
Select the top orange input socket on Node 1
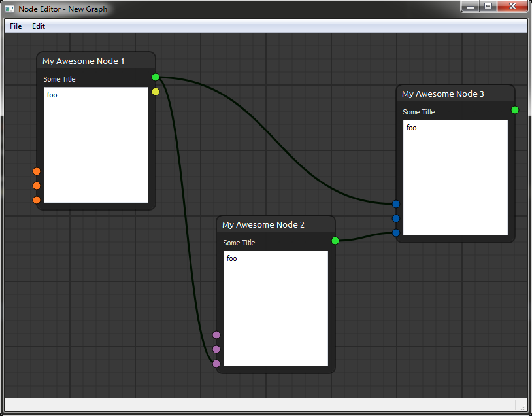point(37,171)
